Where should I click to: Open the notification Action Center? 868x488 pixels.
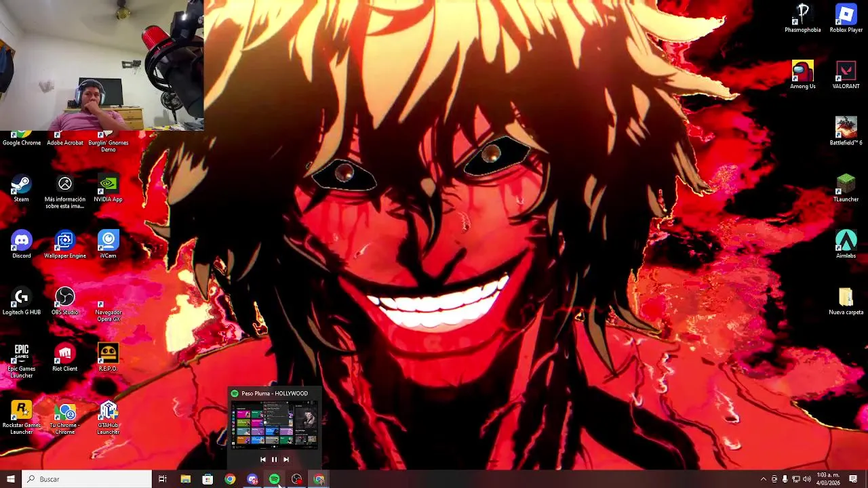(x=853, y=479)
